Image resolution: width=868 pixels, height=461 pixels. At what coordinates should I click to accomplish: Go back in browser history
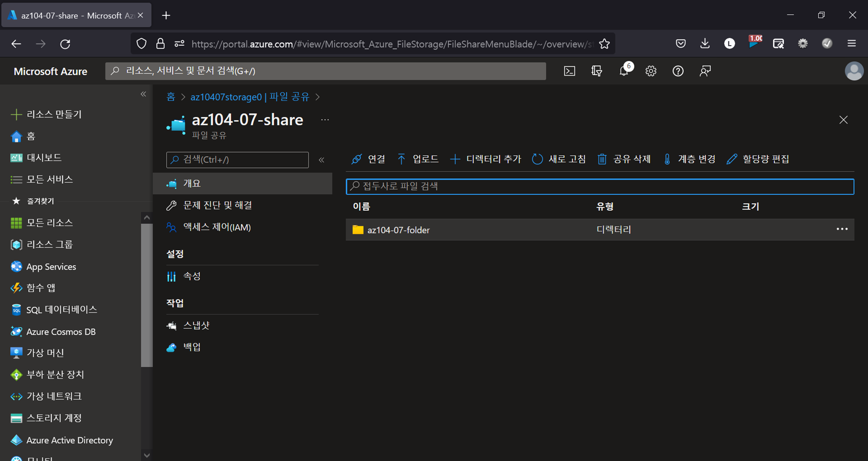pos(16,44)
